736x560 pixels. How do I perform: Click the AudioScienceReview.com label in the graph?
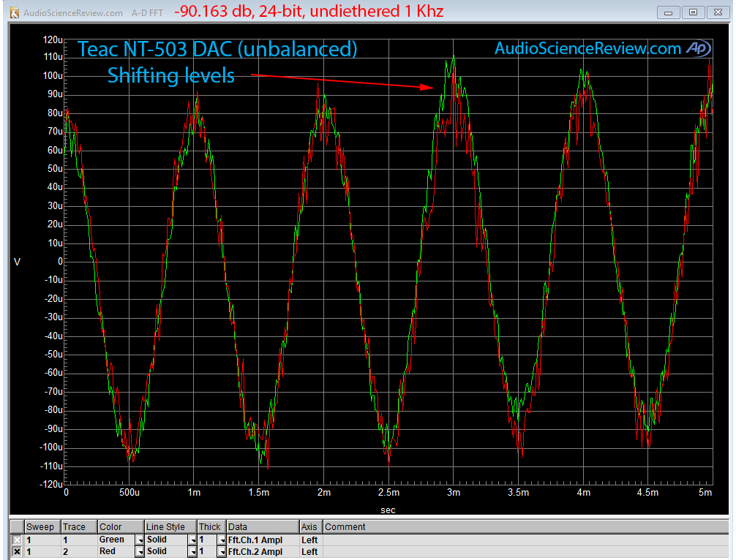[587, 48]
